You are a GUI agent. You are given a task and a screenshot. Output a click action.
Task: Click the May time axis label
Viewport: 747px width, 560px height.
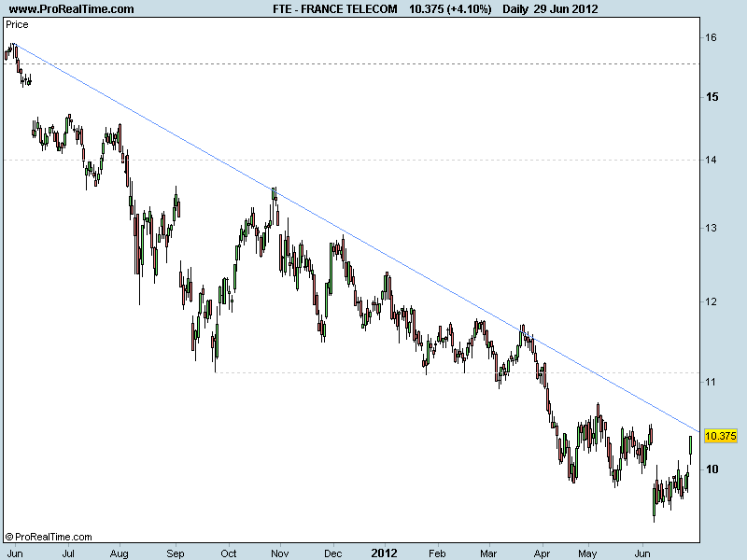(587, 553)
